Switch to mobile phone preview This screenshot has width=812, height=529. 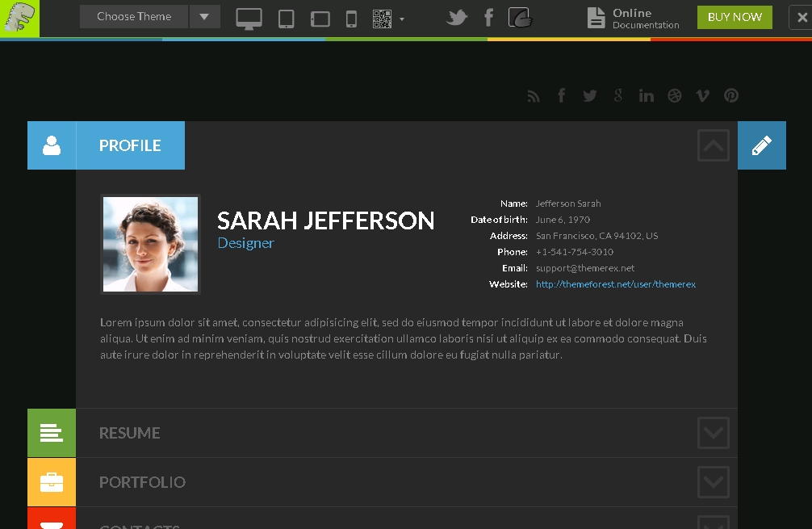pyautogui.click(x=351, y=19)
